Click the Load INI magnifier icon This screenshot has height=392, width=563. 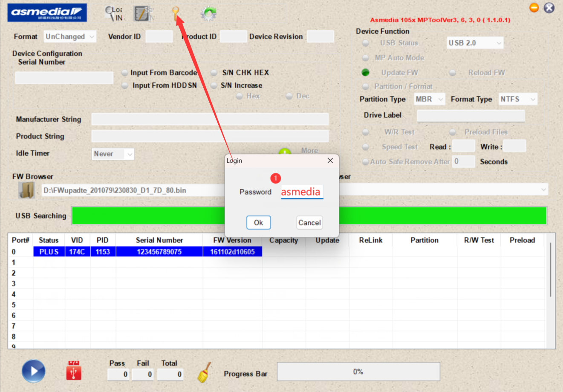tap(113, 14)
